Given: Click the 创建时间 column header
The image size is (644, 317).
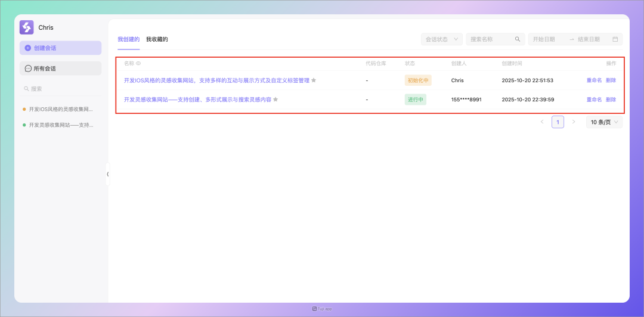Looking at the screenshot, I should pyautogui.click(x=512, y=63).
